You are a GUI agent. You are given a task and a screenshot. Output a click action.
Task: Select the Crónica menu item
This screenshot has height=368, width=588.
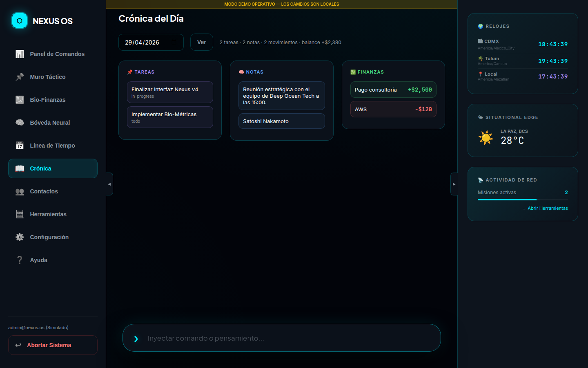pyautogui.click(x=53, y=168)
